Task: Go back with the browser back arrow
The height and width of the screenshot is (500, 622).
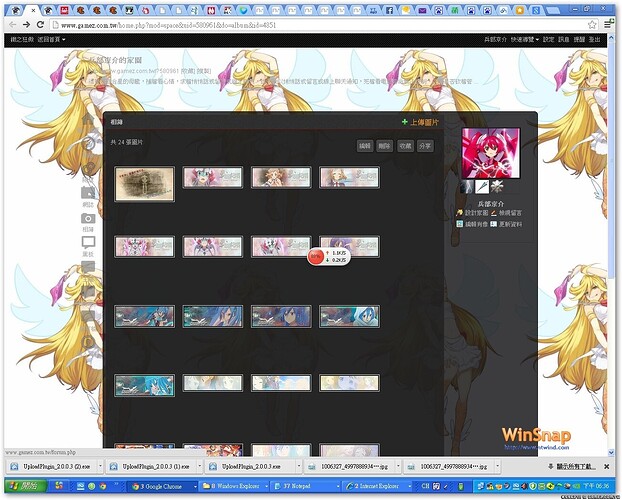Action: point(13,25)
